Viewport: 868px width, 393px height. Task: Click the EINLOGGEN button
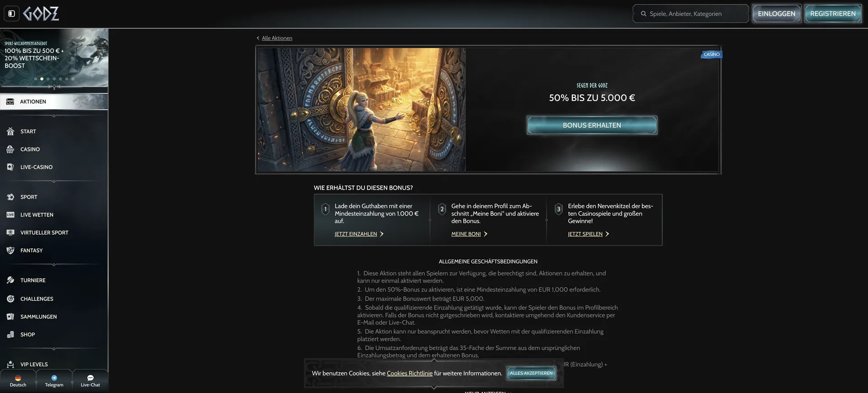[x=777, y=14]
